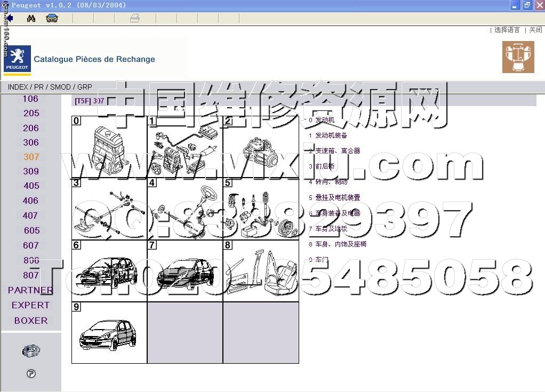Select model 607 from the list

point(31,245)
